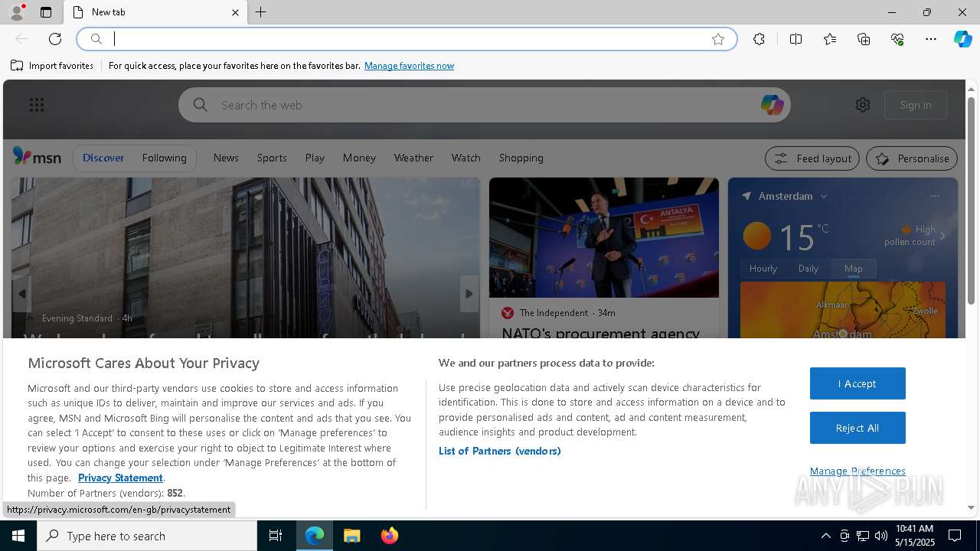
Task: Open the Extensions icon
Action: 759,39
